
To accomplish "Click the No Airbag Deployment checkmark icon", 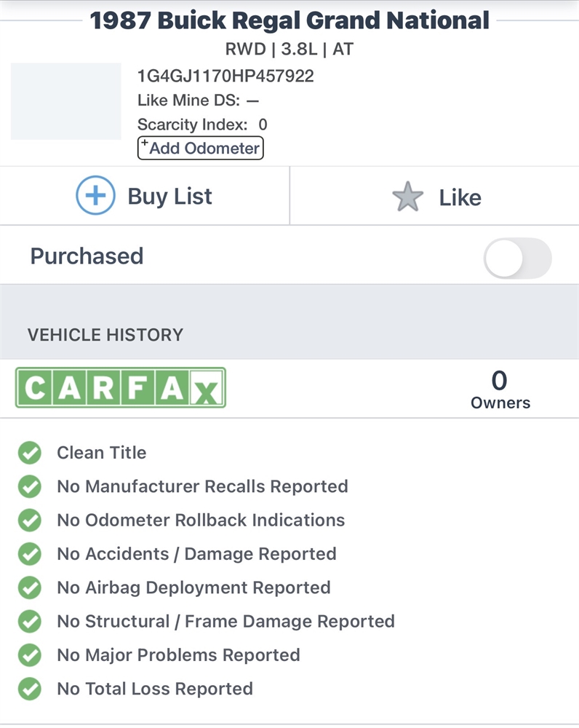I will 30,587.
